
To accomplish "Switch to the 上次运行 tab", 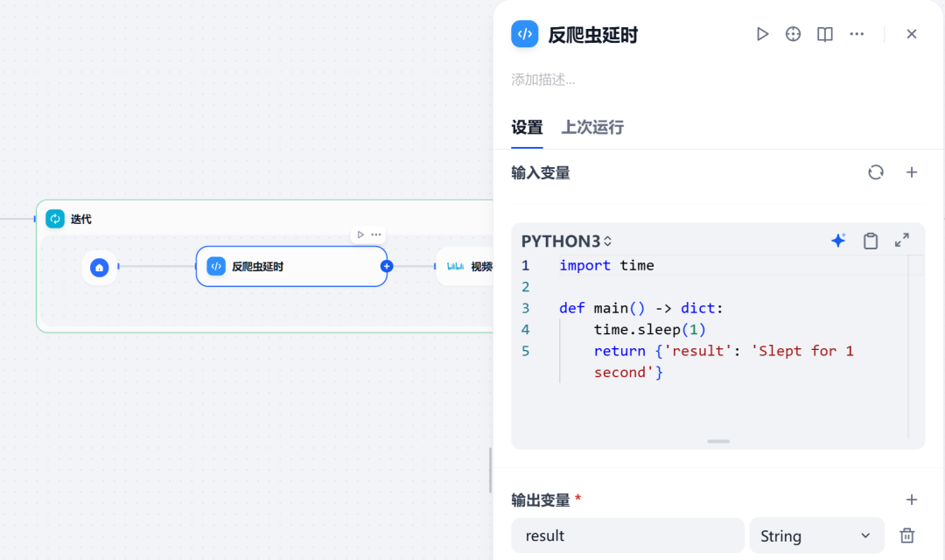I will pos(592,128).
